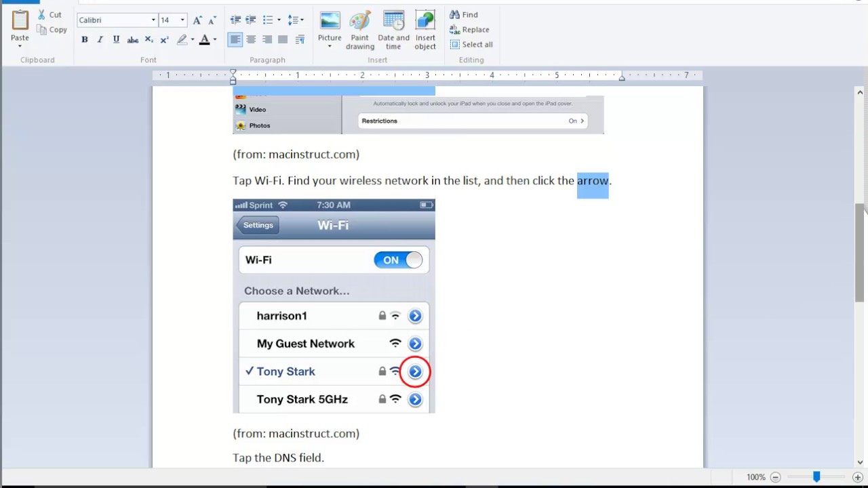Cut the selected text
The image size is (868, 488).
click(x=50, y=14)
